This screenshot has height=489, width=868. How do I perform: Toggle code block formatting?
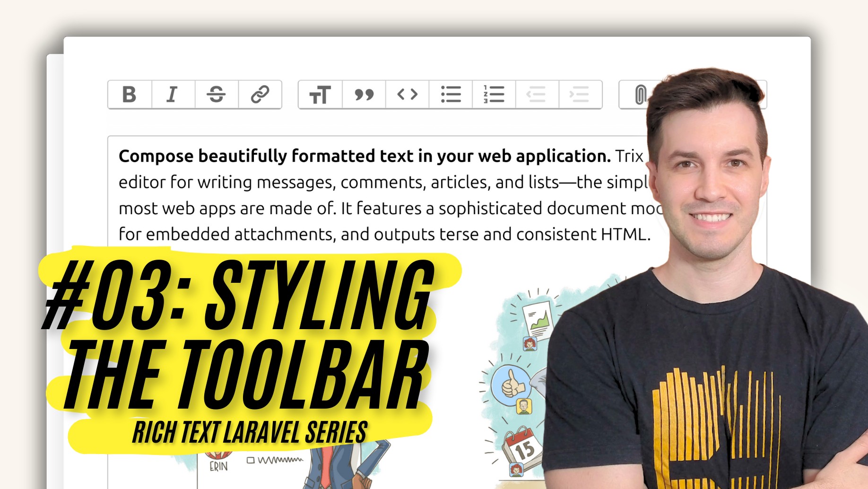tap(407, 95)
